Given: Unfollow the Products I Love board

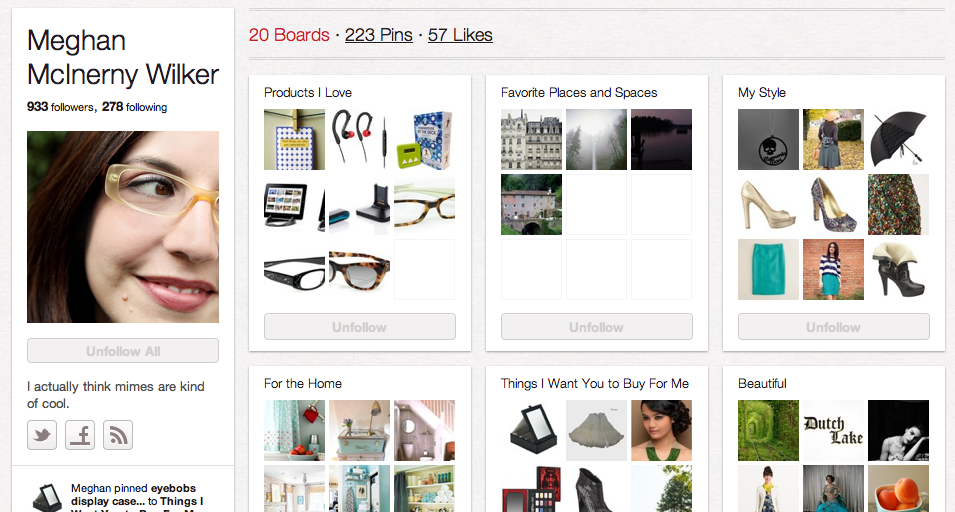Looking at the screenshot, I should pos(359,327).
